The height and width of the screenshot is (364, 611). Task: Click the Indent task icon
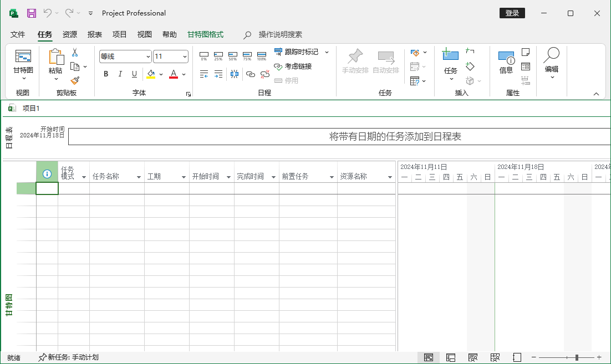[218, 74]
